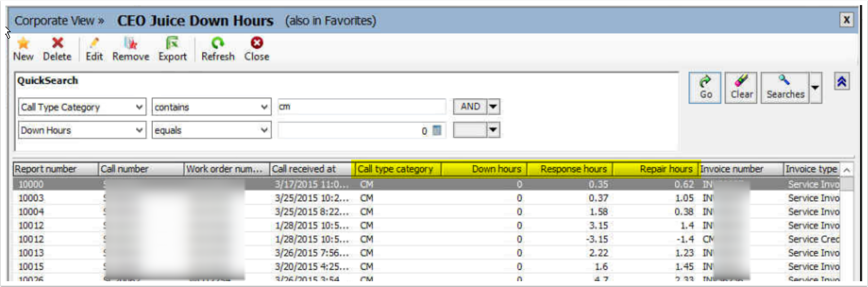Sort by Invoice number column

[x=741, y=169]
